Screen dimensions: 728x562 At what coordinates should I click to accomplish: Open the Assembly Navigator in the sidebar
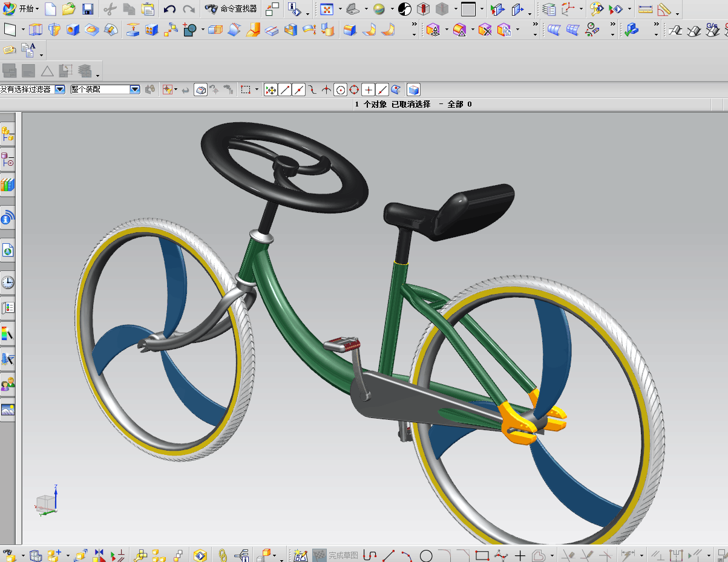8,134
